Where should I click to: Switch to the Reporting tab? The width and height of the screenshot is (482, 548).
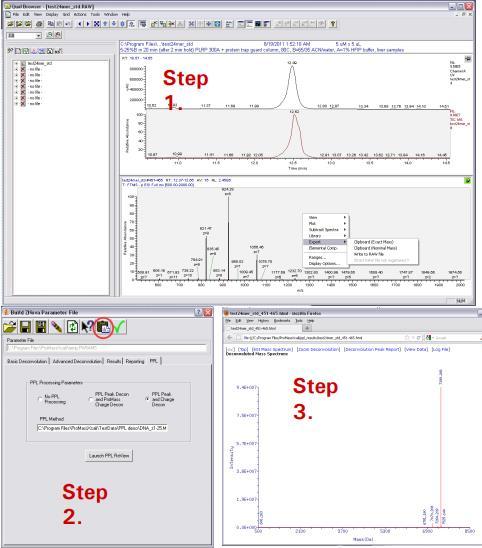point(135,361)
